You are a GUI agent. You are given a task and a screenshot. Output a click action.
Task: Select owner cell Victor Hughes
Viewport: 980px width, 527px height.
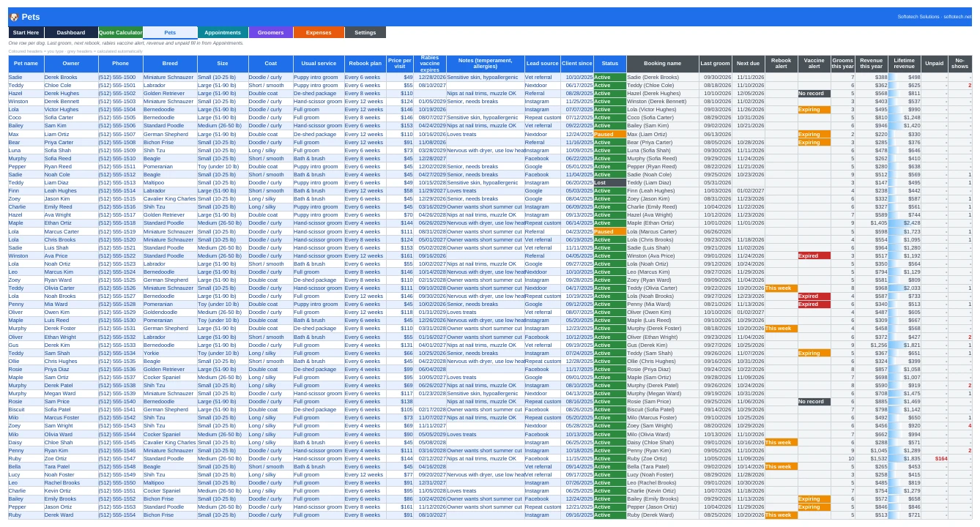click(x=71, y=109)
